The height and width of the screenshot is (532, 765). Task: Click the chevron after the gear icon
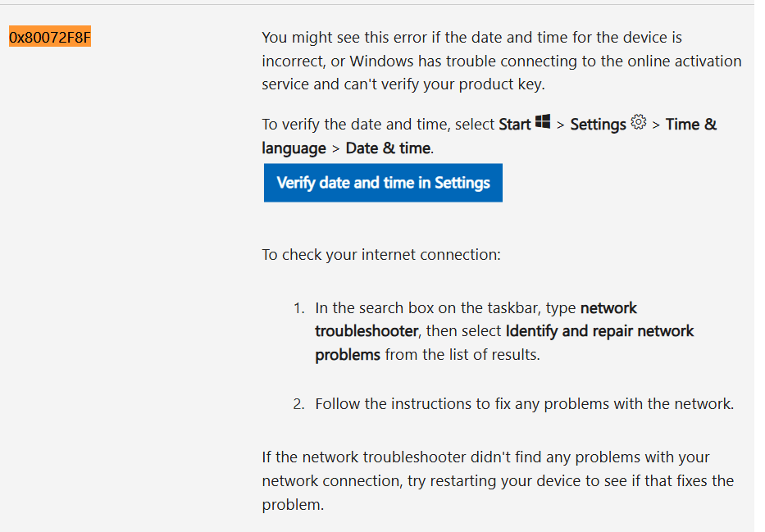pyautogui.click(x=656, y=125)
